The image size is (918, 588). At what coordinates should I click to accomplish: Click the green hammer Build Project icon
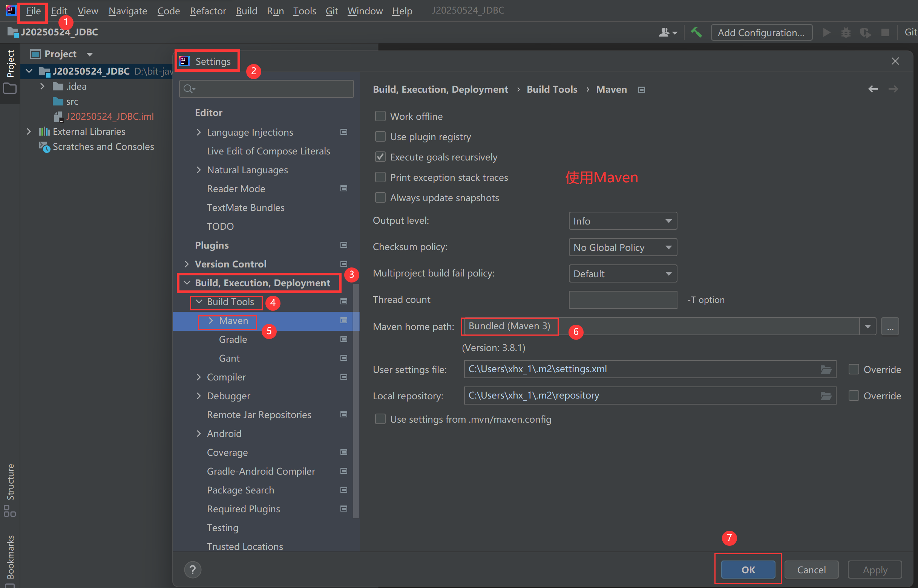[x=696, y=32]
